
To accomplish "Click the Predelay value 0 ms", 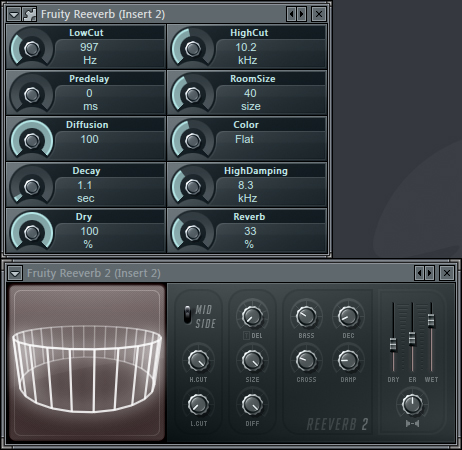I will [90, 100].
